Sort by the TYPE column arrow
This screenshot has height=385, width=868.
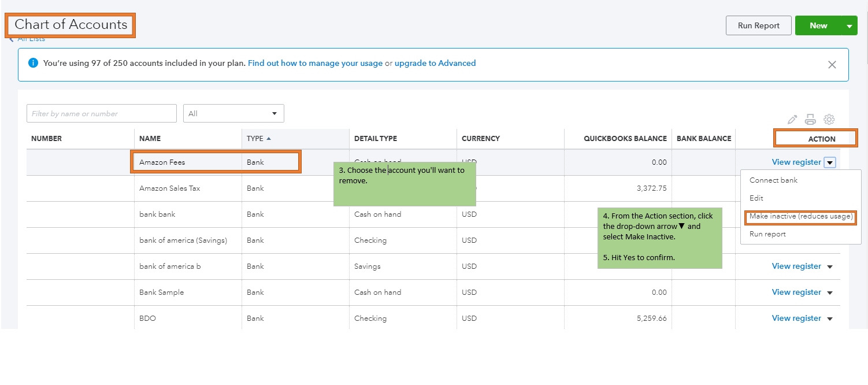click(x=269, y=138)
